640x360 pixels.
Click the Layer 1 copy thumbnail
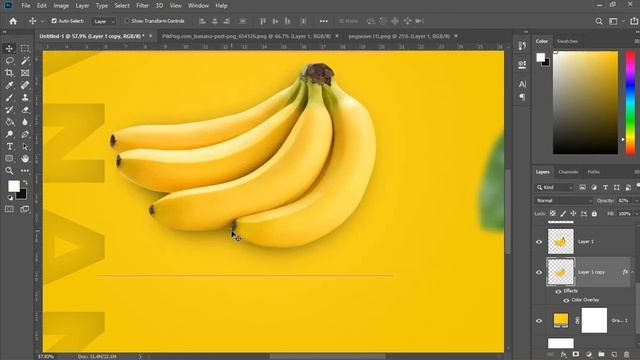click(x=560, y=272)
